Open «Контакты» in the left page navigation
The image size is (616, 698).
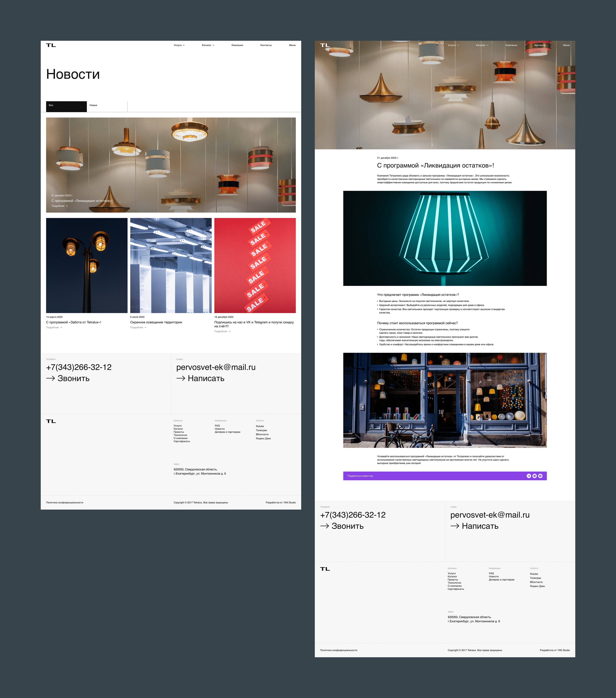[x=266, y=45]
